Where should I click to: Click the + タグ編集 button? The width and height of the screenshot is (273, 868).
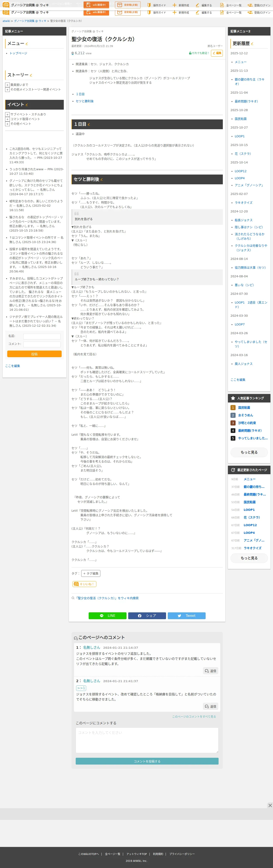pyautogui.click(x=91, y=573)
